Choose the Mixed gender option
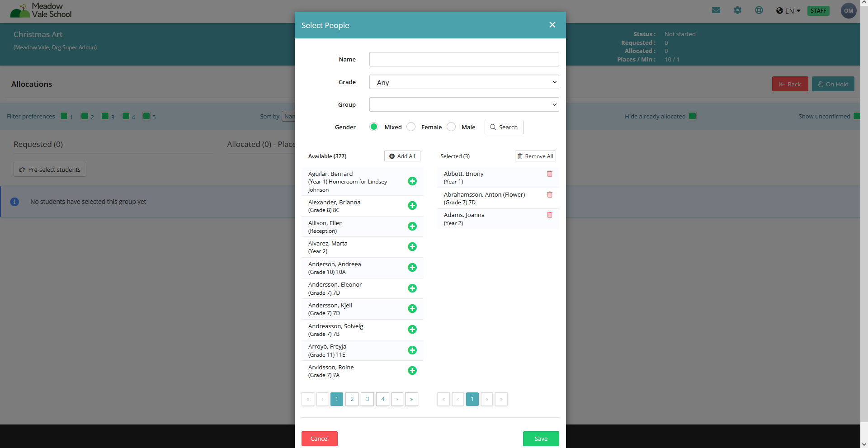This screenshot has height=448, width=868. click(374, 127)
